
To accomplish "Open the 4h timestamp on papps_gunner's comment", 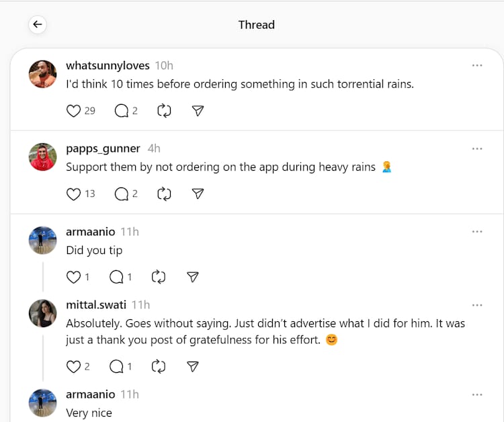I will [x=154, y=149].
